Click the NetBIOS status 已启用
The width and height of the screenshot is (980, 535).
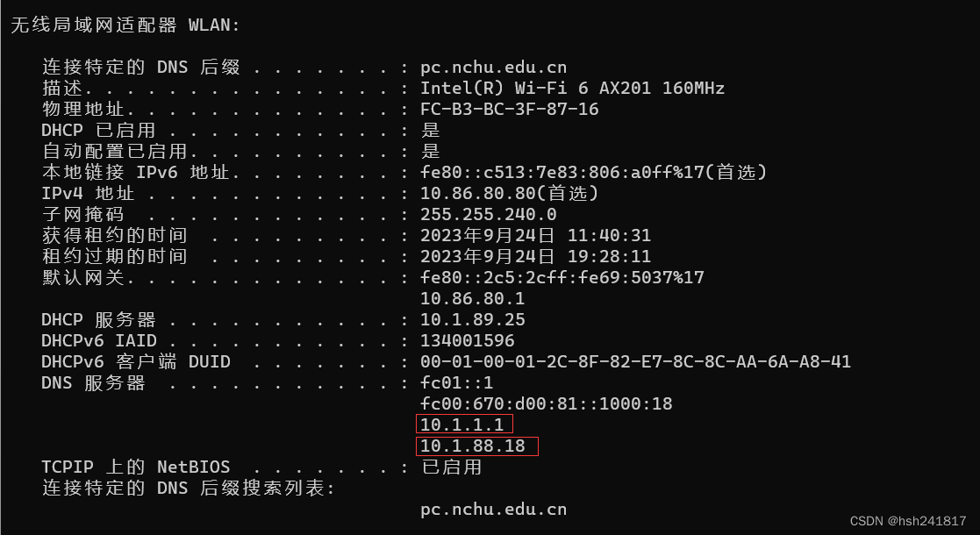point(452,467)
